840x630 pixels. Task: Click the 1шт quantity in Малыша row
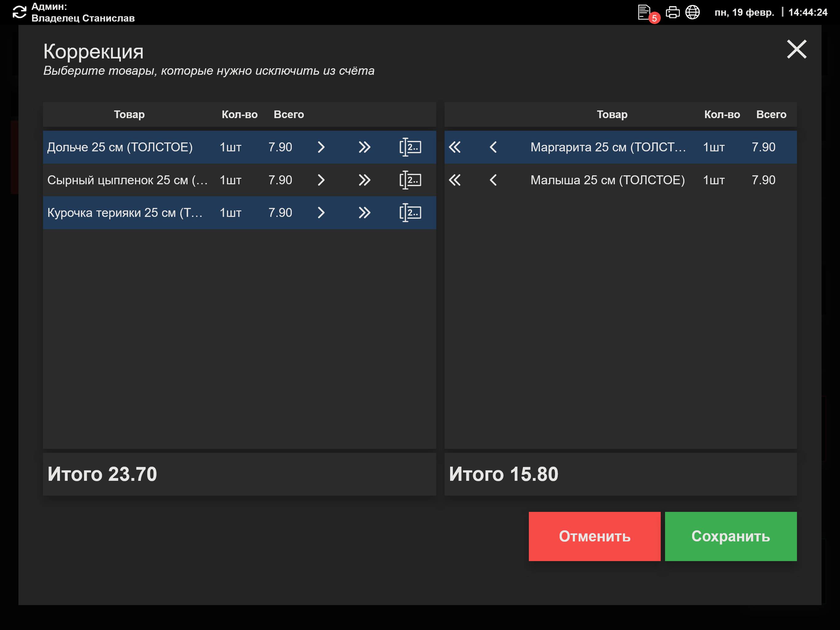pyautogui.click(x=714, y=180)
